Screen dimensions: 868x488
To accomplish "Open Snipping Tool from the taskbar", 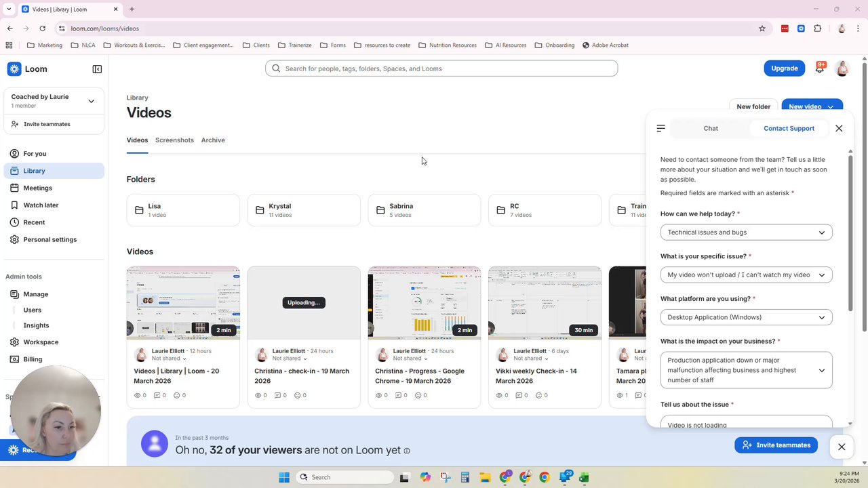I will coord(445,477).
